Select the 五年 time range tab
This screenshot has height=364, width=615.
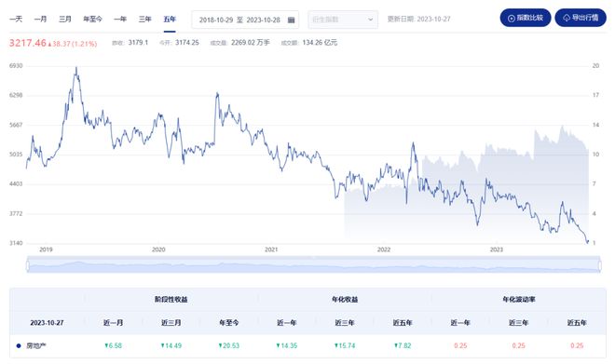point(170,19)
